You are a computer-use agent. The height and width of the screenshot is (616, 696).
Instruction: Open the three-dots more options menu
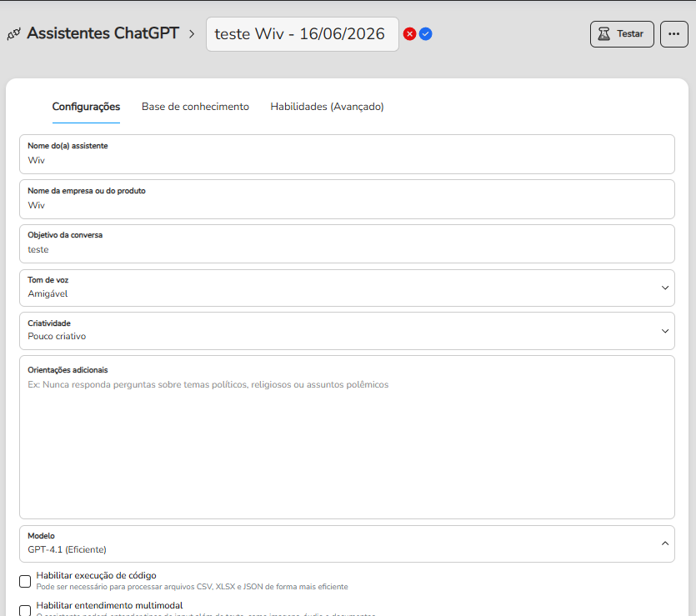coord(673,33)
